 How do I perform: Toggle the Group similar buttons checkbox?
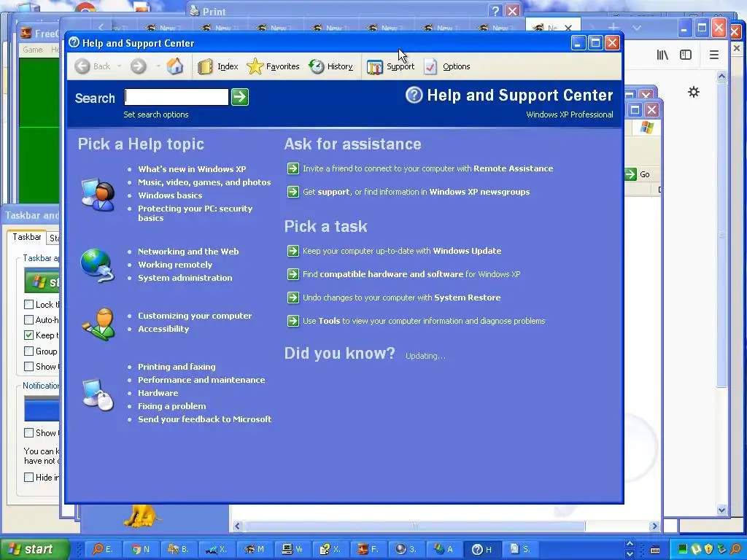click(28, 351)
